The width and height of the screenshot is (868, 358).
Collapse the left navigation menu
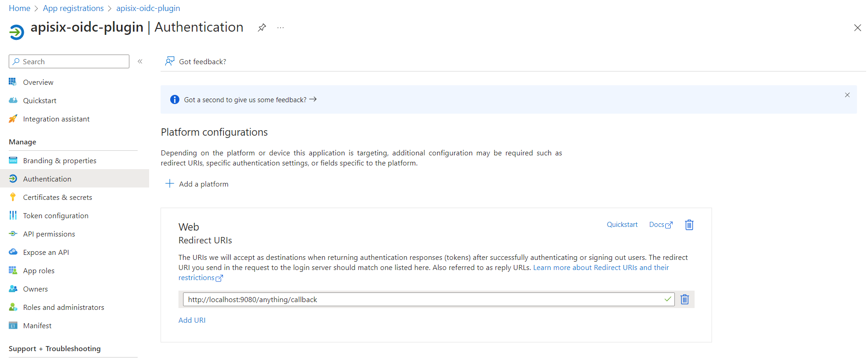(140, 61)
